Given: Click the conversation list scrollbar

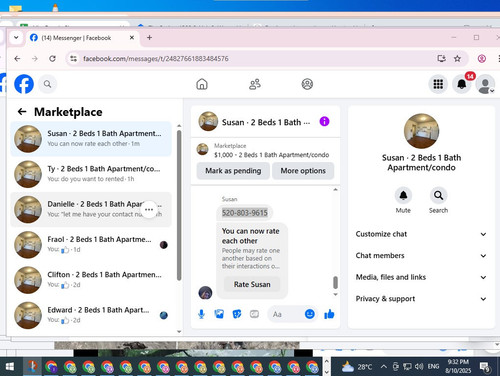Looking at the screenshot, I should point(179,205).
